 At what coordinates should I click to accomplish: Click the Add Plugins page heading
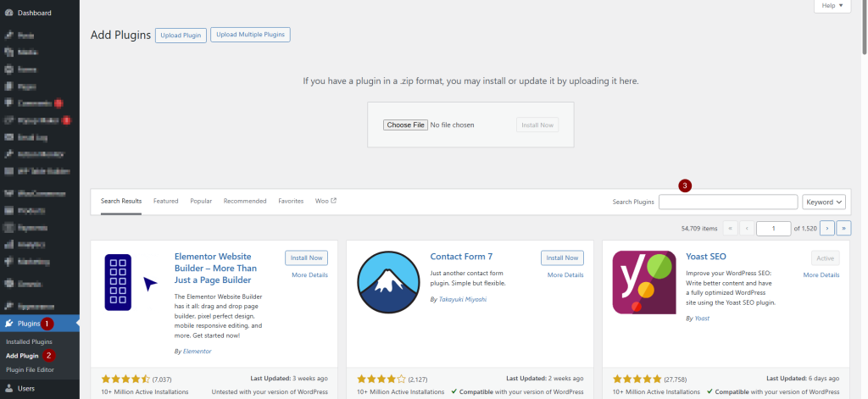coord(120,35)
